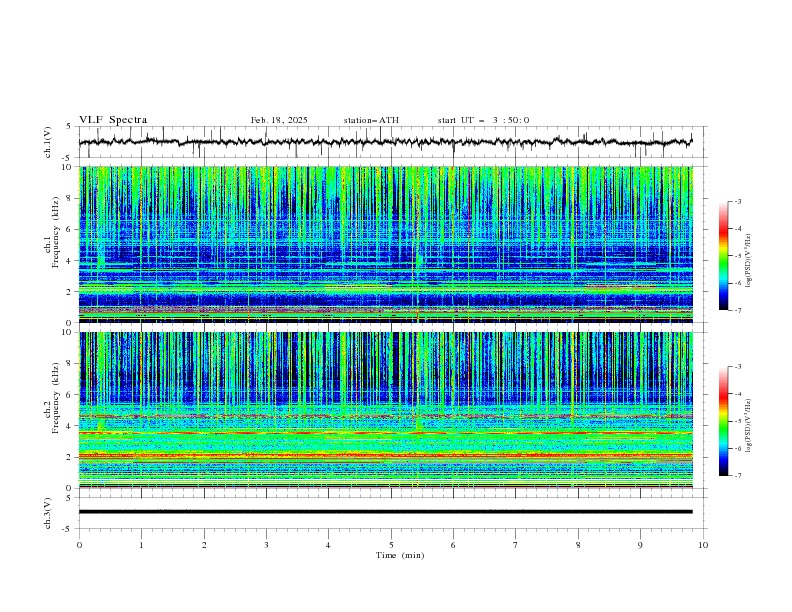
Task: Click the log(PSD) label of ch.1 colorbar
Action: [748, 261]
